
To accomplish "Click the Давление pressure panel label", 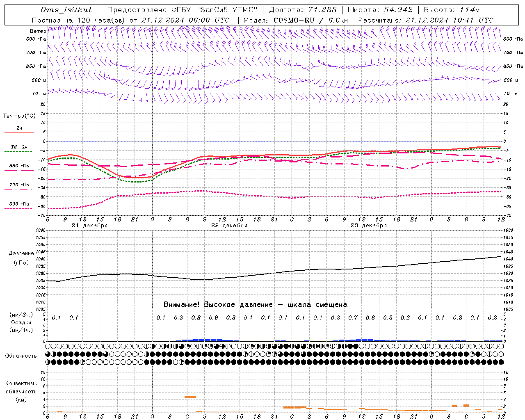I will pyautogui.click(x=21, y=253).
